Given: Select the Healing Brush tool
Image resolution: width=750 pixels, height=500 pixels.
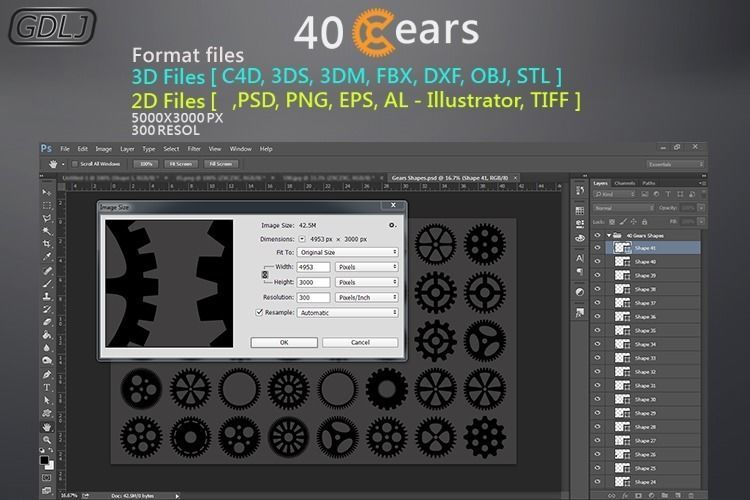Looking at the screenshot, I should pos(47,271).
